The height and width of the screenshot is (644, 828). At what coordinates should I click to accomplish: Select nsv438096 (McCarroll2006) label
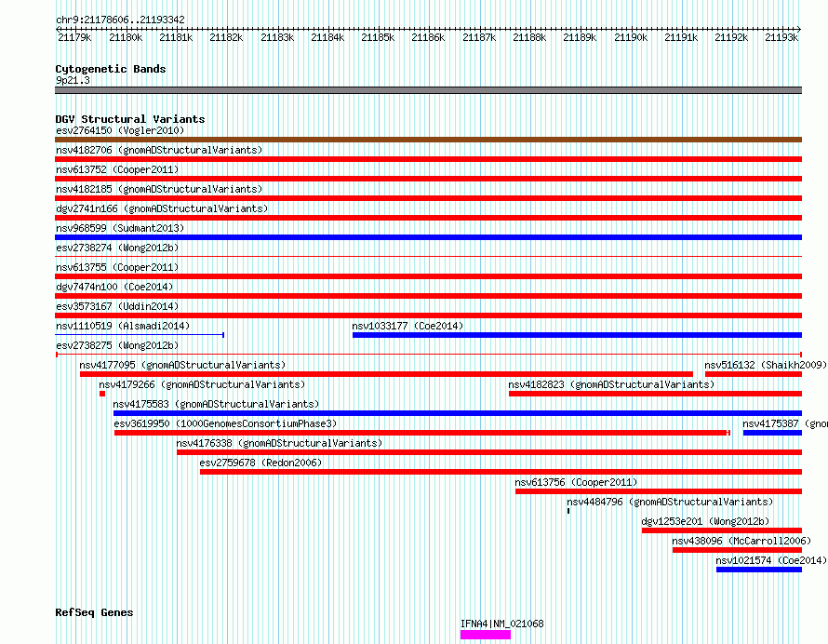coord(741,541)
